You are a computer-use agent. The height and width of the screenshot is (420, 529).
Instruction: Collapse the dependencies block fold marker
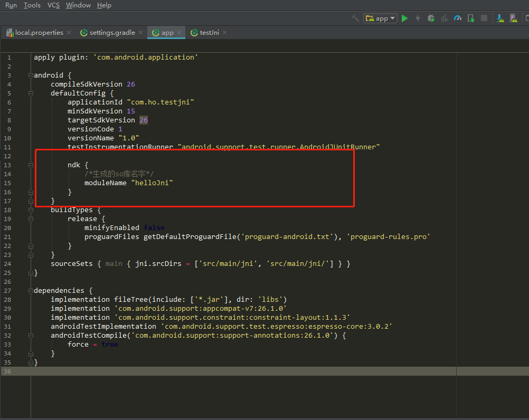point(31,291)
